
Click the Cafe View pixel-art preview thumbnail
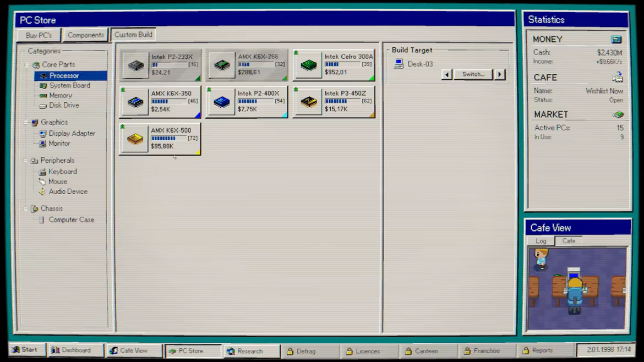[577, 288]
